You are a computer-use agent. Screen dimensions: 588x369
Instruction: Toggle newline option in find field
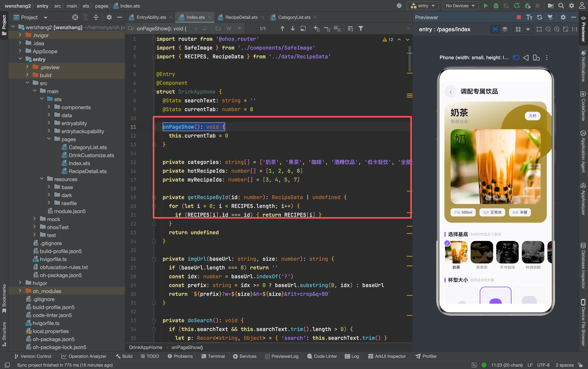point(205,29)
